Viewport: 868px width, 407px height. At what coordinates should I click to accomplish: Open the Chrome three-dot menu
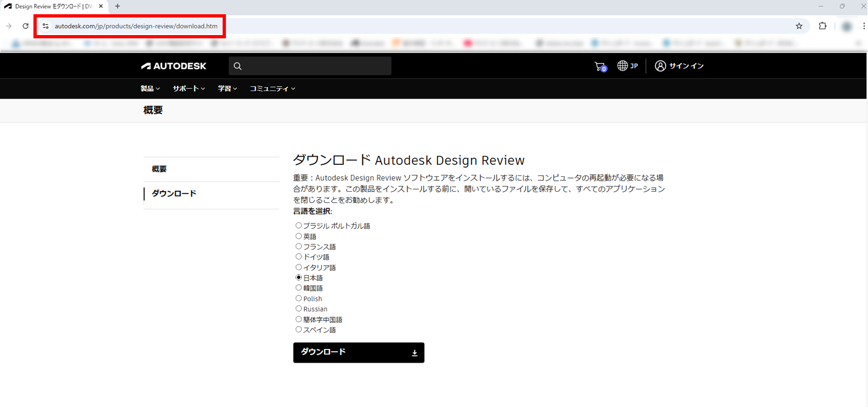pyautogui.click(x=864, y=26)
